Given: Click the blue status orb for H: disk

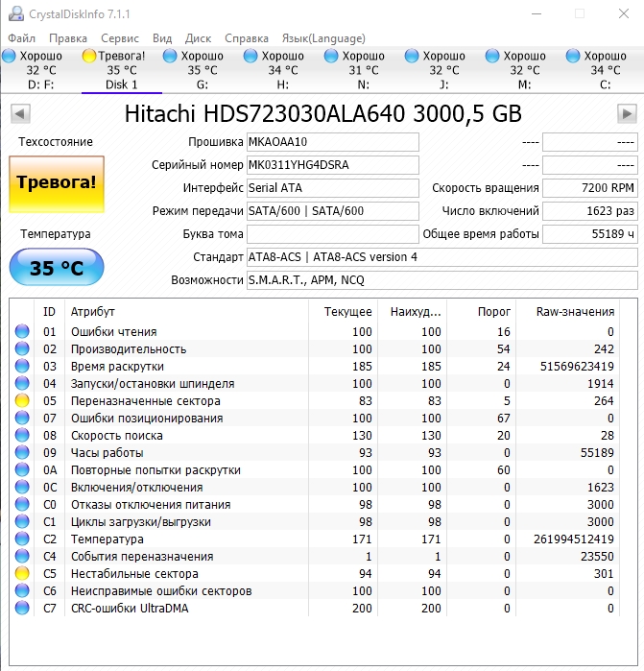Looking at the screenshot, I should click(x=250, y=56).
